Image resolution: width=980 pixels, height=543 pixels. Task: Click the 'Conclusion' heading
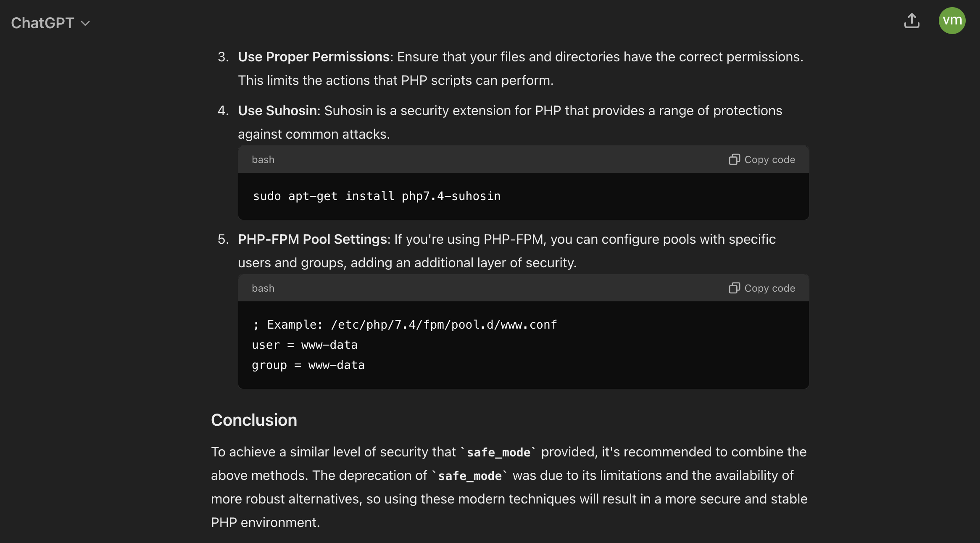254,420
